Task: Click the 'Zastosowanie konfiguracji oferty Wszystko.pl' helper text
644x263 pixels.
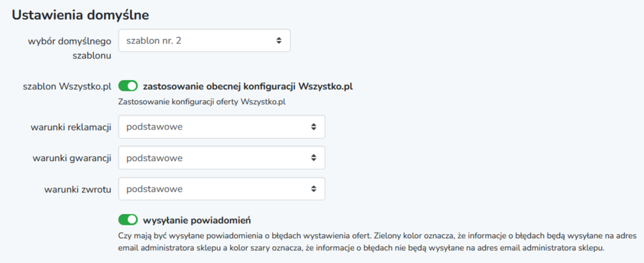Action: tap(201, 102)
